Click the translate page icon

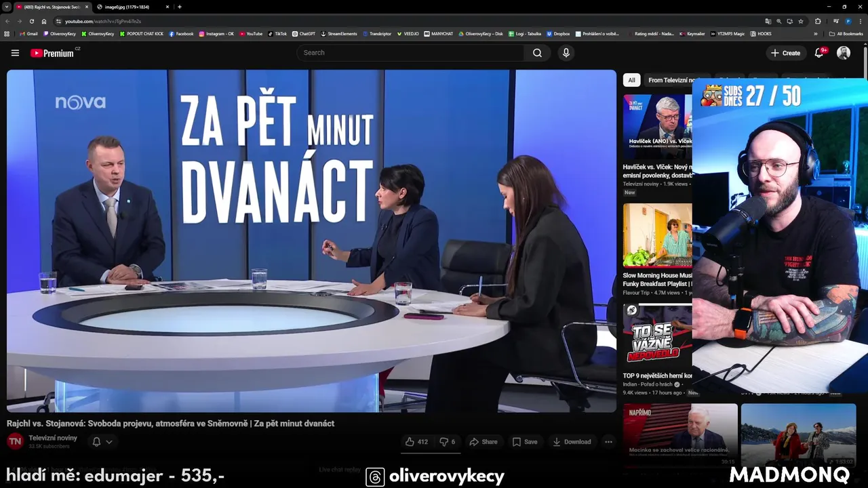(768, 21)
